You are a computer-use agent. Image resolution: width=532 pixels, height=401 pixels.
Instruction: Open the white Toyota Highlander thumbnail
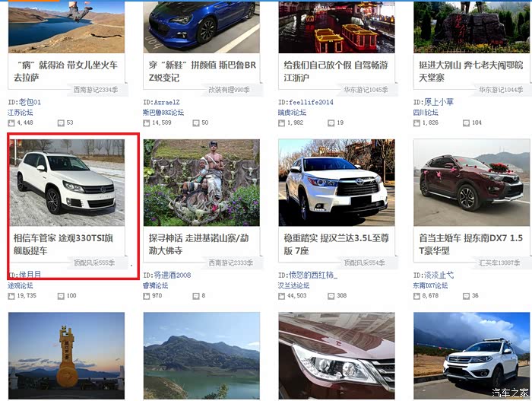coord(337,183)
